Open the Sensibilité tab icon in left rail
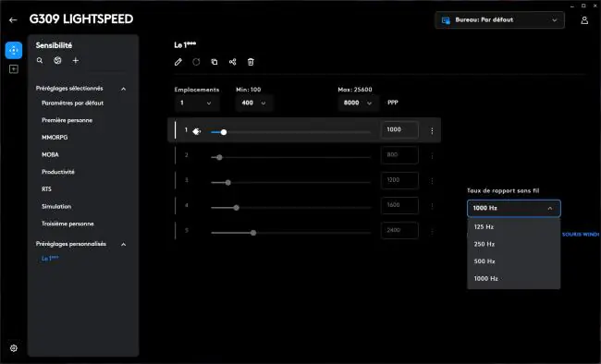 pos(14,50)
